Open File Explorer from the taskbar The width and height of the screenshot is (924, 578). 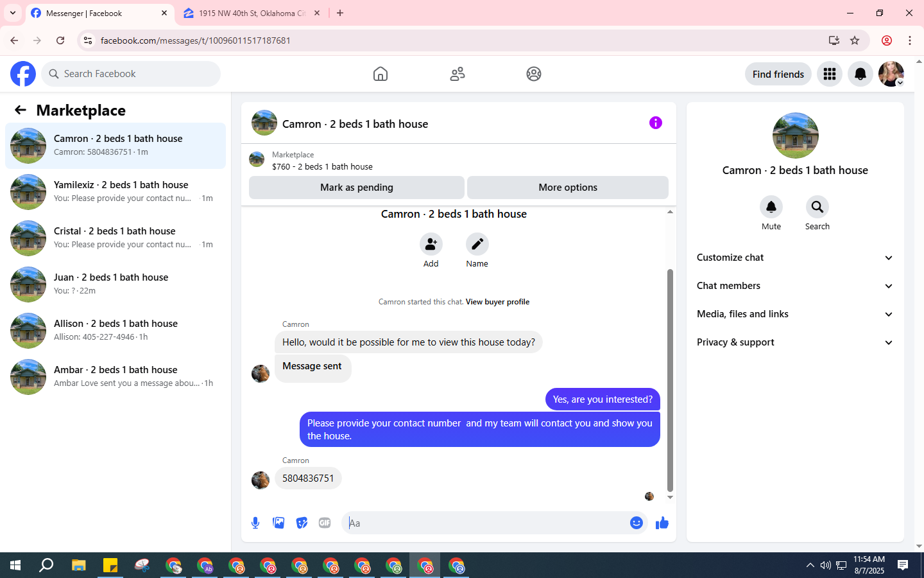(78, 565)
